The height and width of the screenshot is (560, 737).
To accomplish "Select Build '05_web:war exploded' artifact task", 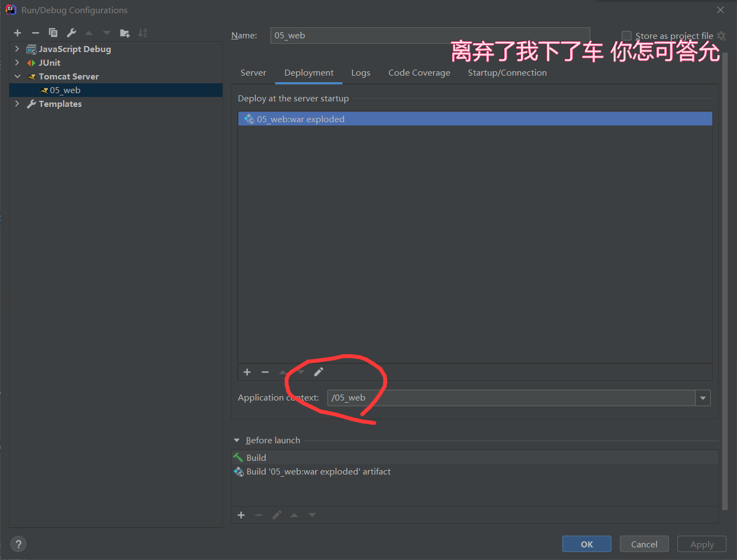I will pos(475,472).
